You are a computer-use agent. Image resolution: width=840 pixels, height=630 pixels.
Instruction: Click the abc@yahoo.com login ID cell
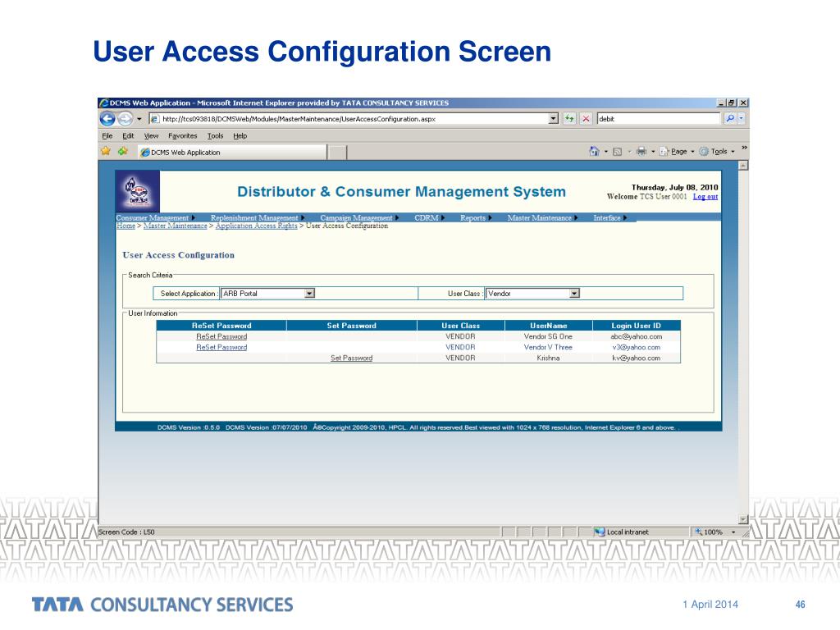[x=637, y=336]
